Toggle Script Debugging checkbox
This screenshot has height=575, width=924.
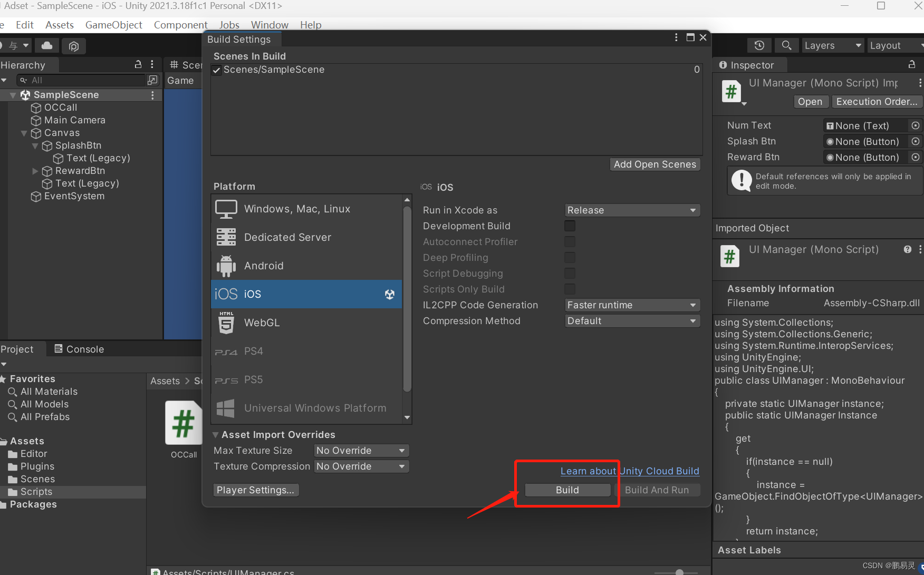click(x=570, y=274)
